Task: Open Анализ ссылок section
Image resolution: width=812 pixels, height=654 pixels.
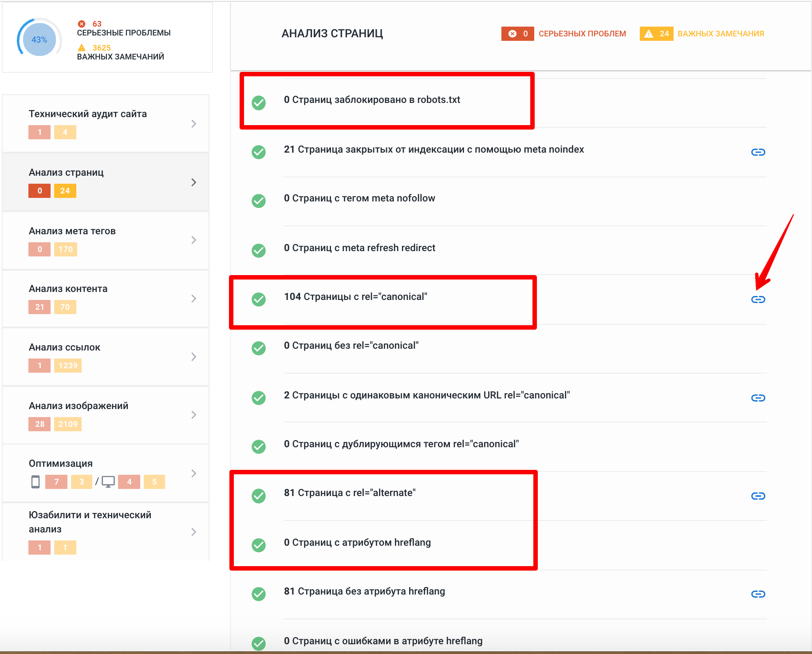Action: click(x=106, y=357)
